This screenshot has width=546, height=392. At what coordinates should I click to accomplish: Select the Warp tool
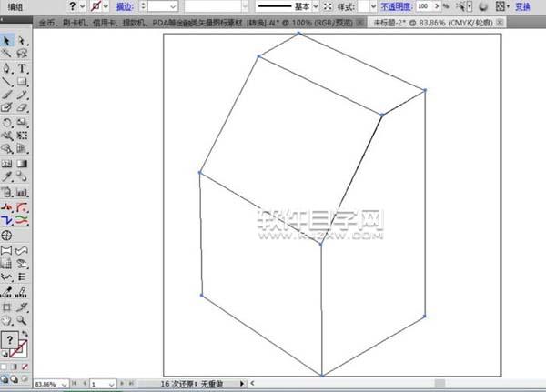(6, 136)
